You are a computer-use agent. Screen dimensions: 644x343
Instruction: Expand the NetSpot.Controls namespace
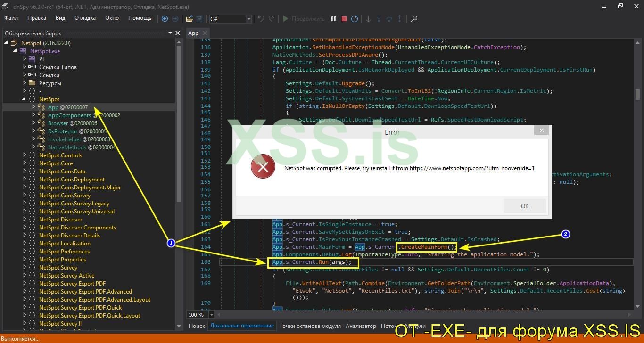tap(25, 155)
